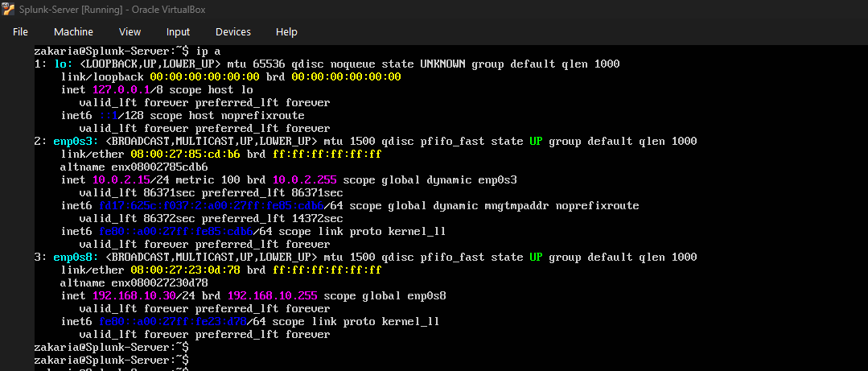Click the link-local address fe80::a00:27ff:fe23:d78

(x=173, y=322)
